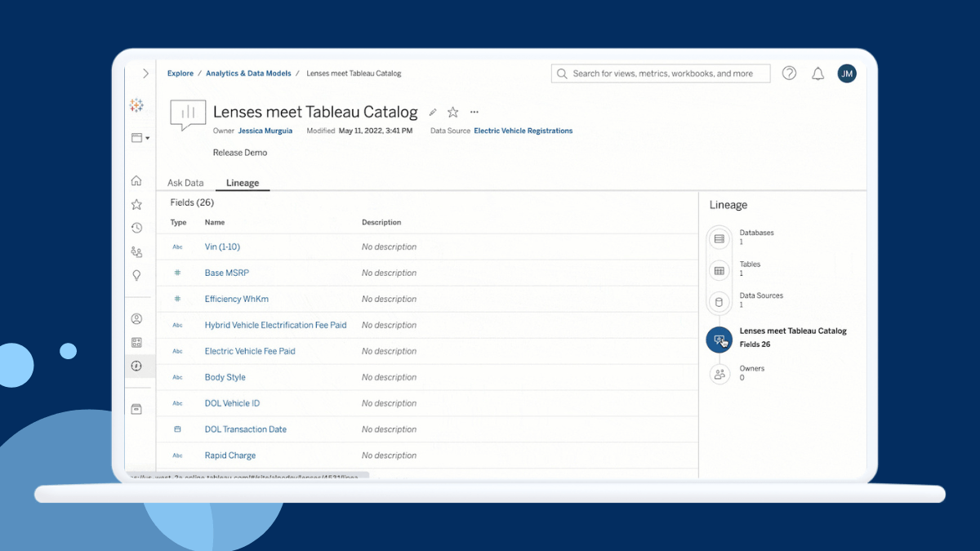Open the Home page from the sidebar

pos(137,180)
